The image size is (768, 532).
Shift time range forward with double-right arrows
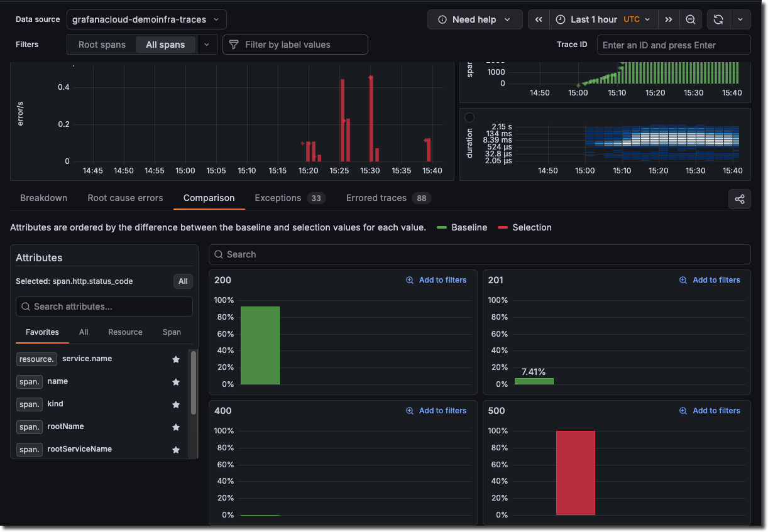669,19
